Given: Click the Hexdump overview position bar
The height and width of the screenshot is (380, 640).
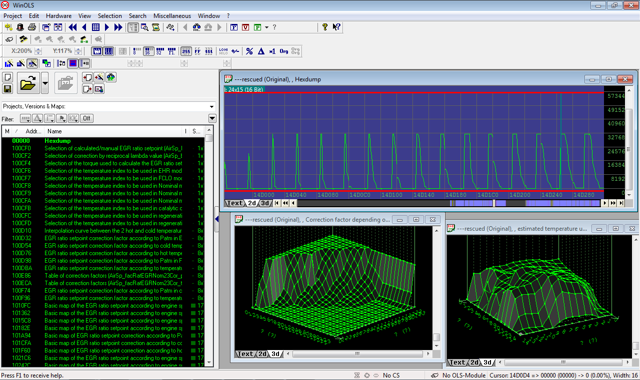Looking at the screenshot, I should pyautogui.click(x=449, y=203).
